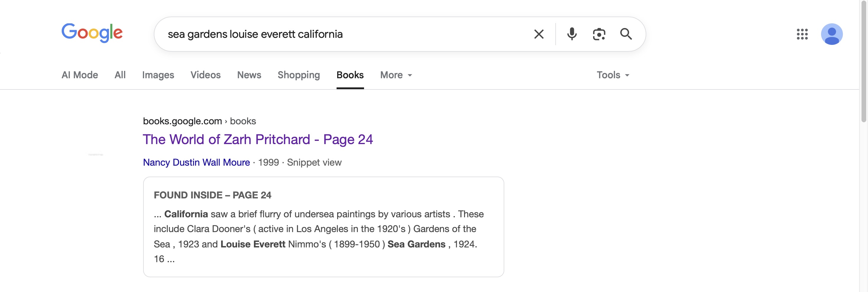
Task: Open the News tab
Action: click(x=249, y=75)
